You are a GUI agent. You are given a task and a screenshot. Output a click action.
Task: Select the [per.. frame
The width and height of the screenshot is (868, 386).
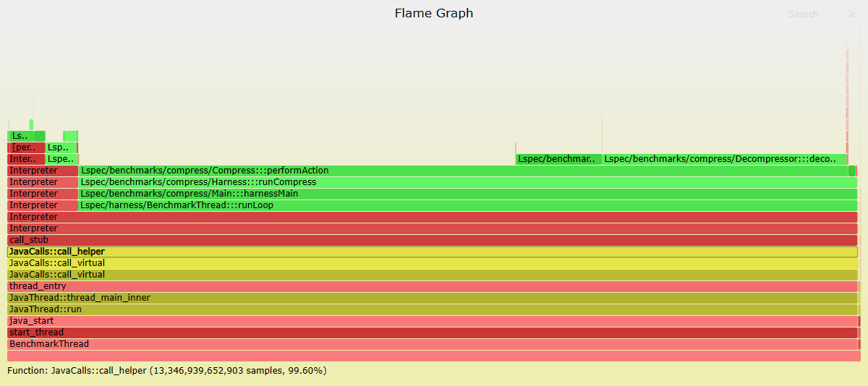[25, 147]
